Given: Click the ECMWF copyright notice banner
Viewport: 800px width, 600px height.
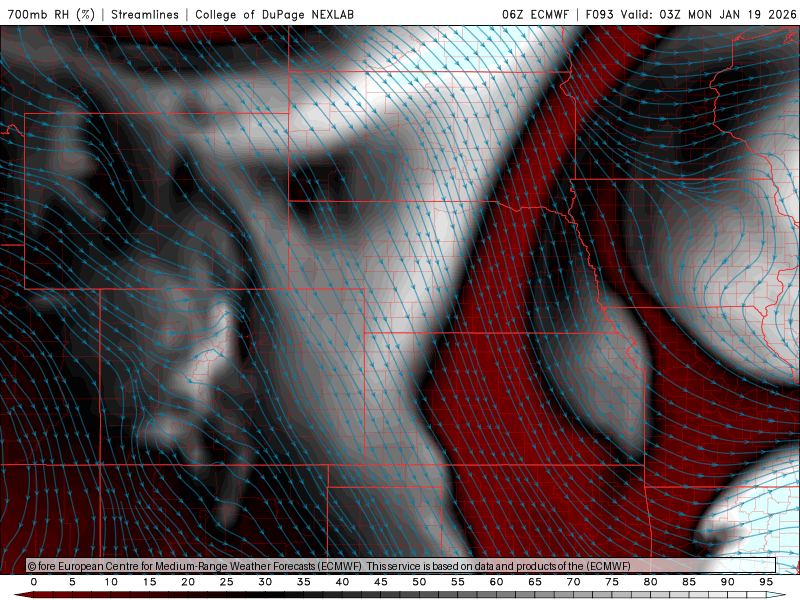Looking at the screenshot, I should [401, 566].
